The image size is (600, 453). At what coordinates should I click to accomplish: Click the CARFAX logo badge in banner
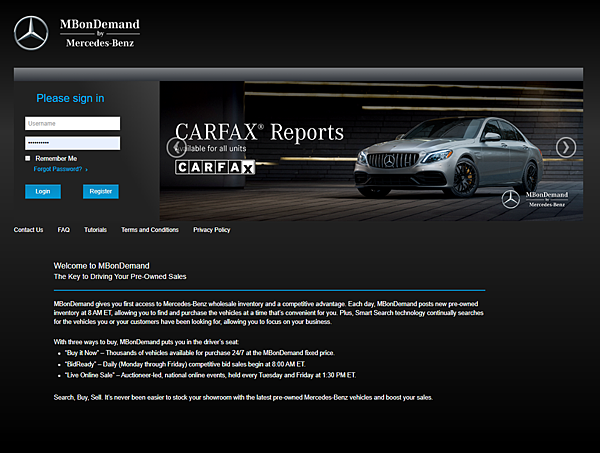[x=215, y=167]
